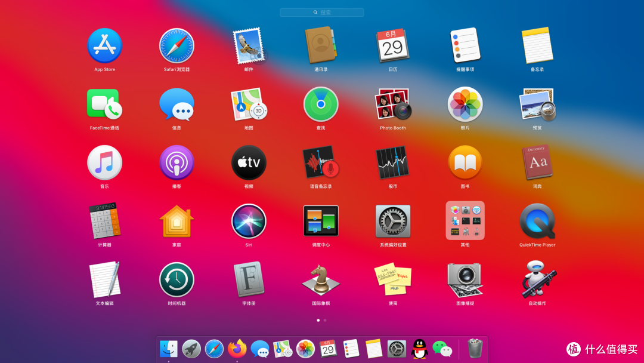Click the Launchpad 搜索 search field

[x=322, y=13]
